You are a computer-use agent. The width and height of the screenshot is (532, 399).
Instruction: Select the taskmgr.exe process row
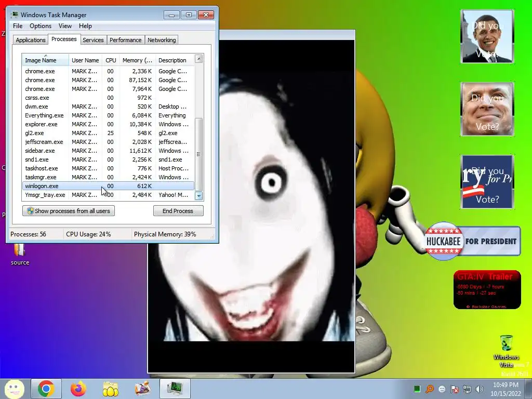108,177
